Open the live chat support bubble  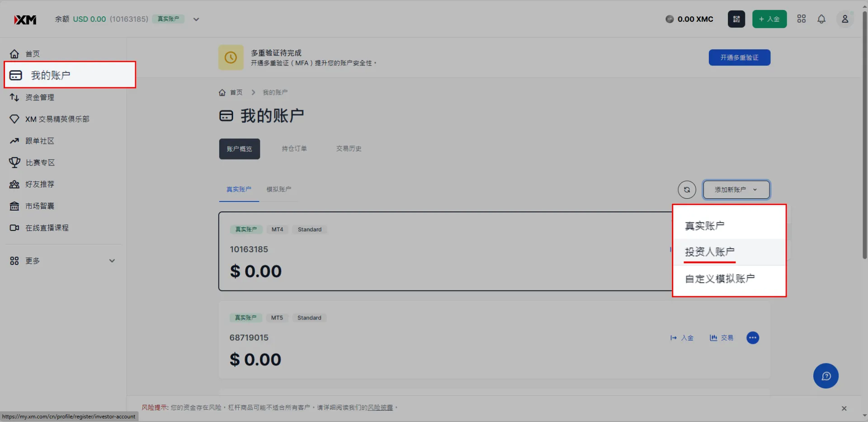[826, 376]
